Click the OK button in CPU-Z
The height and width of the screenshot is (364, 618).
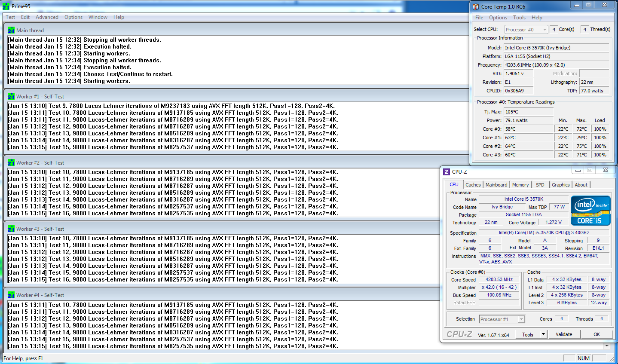tap(597, 334)
